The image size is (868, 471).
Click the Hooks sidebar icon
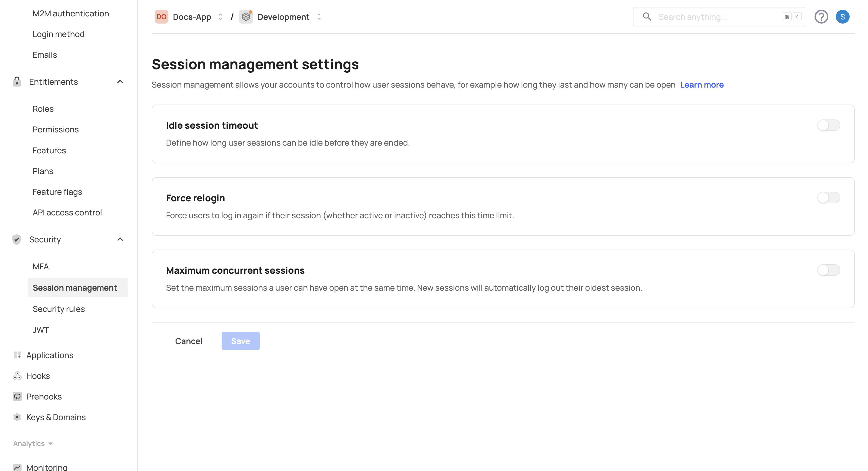(x=17, y=376)
